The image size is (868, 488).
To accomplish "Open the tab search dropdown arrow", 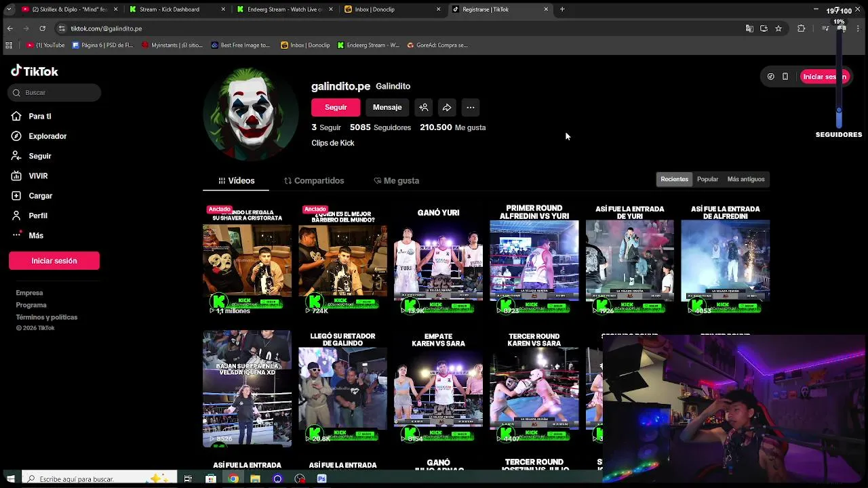I will [x=9, y=9].
